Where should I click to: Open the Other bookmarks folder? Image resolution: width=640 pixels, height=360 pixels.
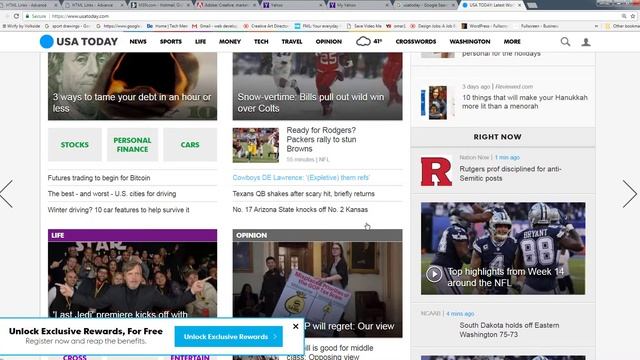point(622,26)
